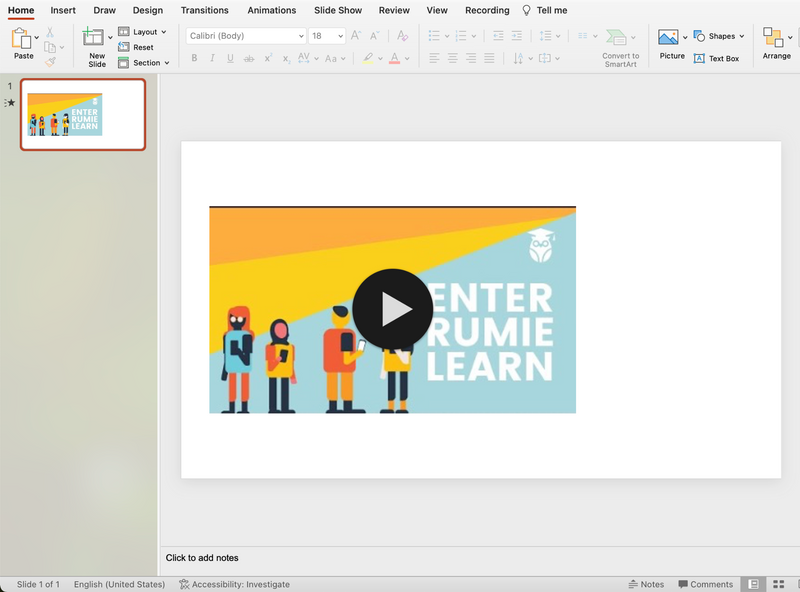
Task: Click the Tell me search box
Action: point(545,10)
